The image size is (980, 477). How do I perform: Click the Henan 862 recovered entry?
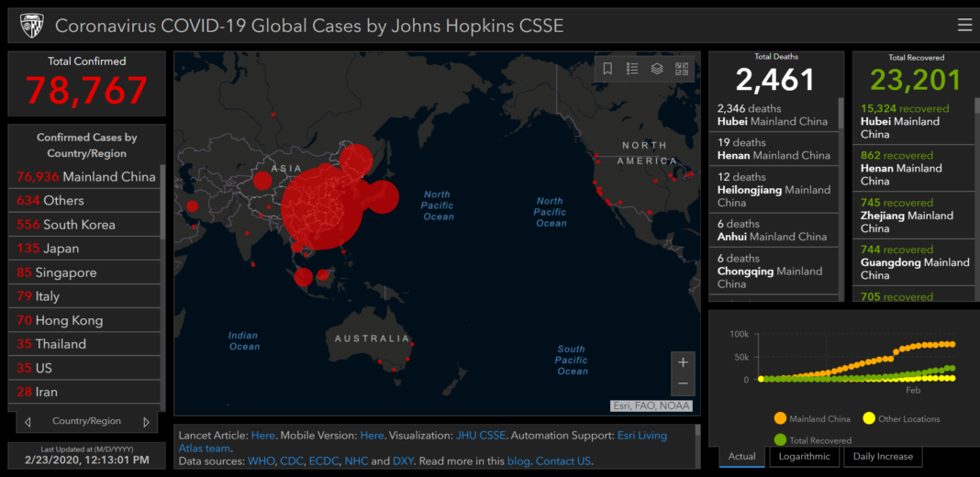click(913, 168)
